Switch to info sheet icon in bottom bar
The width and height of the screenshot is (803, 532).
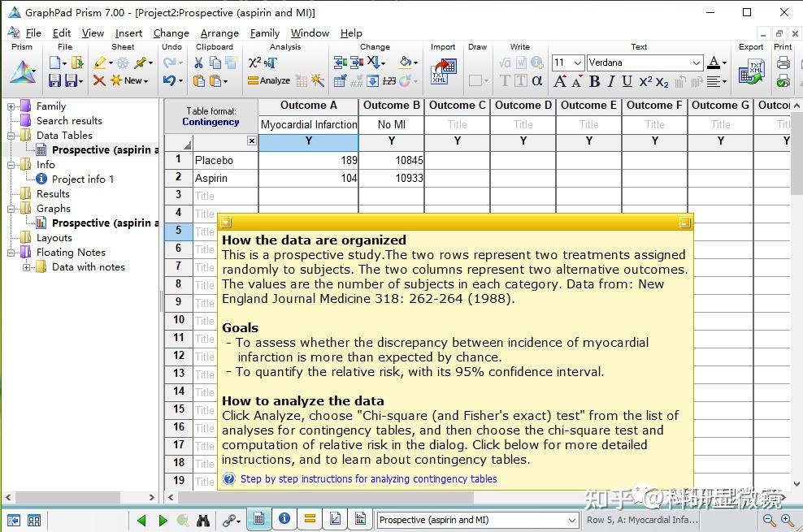coord(284,519)
